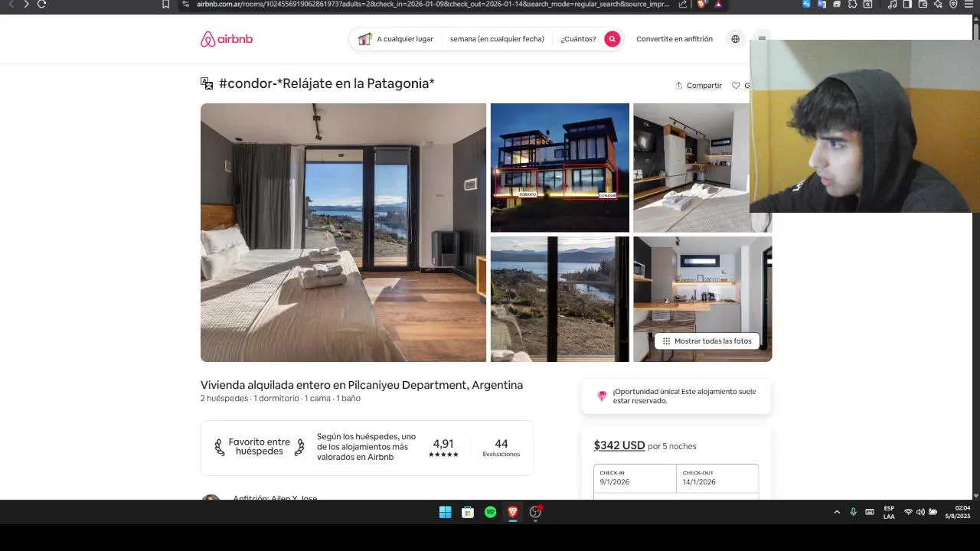Switch the ESP LAA input language
This screenshot has height=551, width=980.
pos(889,512)
